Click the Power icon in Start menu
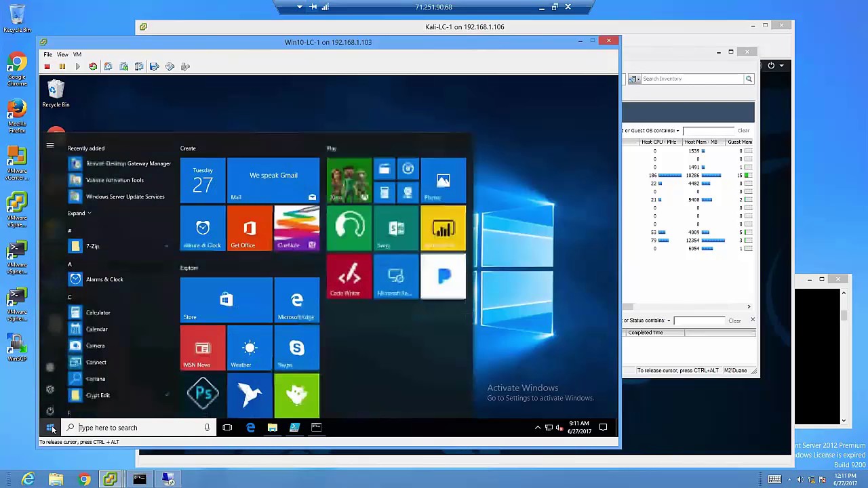Viewport: 868px width, 488px height. (x=50, y=411)
